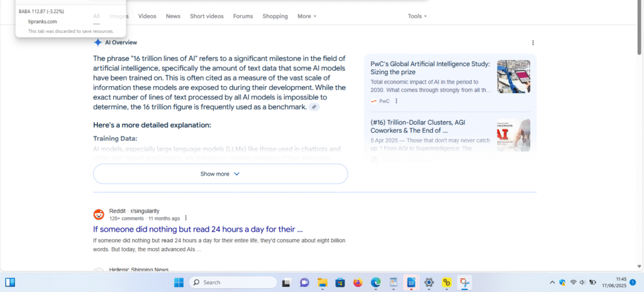Open Microsoft Store from the taskbar
The height and width of the screenshot is (292, 644).
click(x=340, y=283)
